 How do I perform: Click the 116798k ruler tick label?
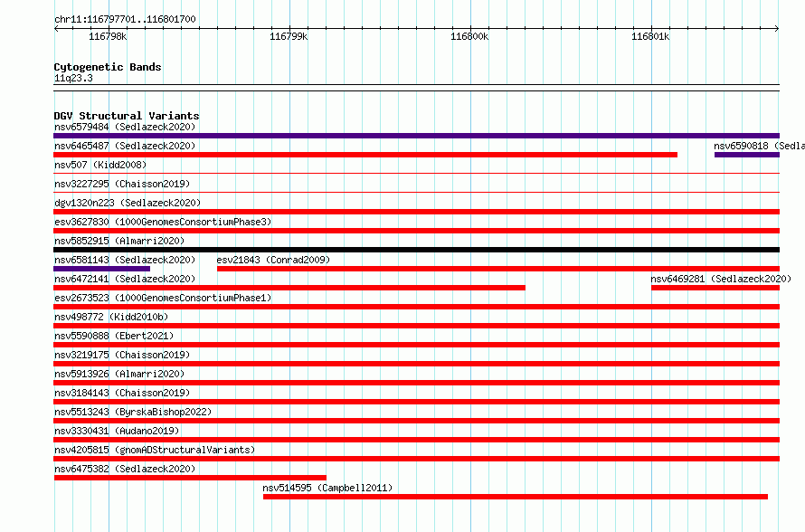[x=108, y=36]
